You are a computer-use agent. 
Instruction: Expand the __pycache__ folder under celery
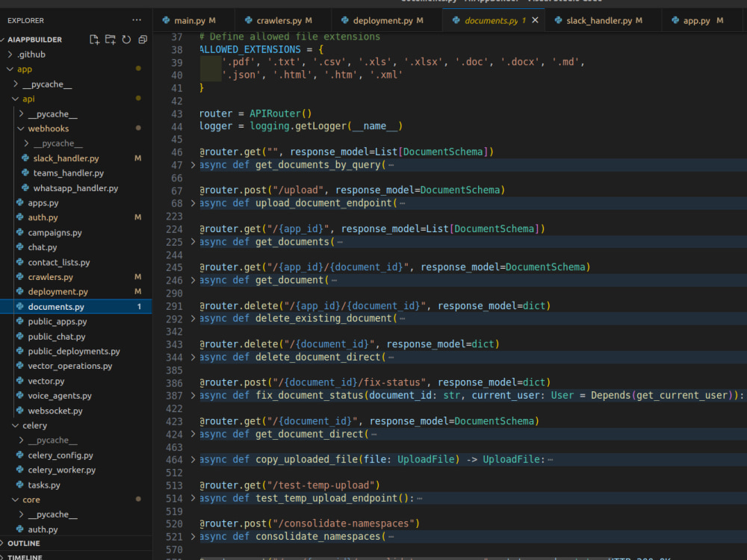[x=52, y=440]
